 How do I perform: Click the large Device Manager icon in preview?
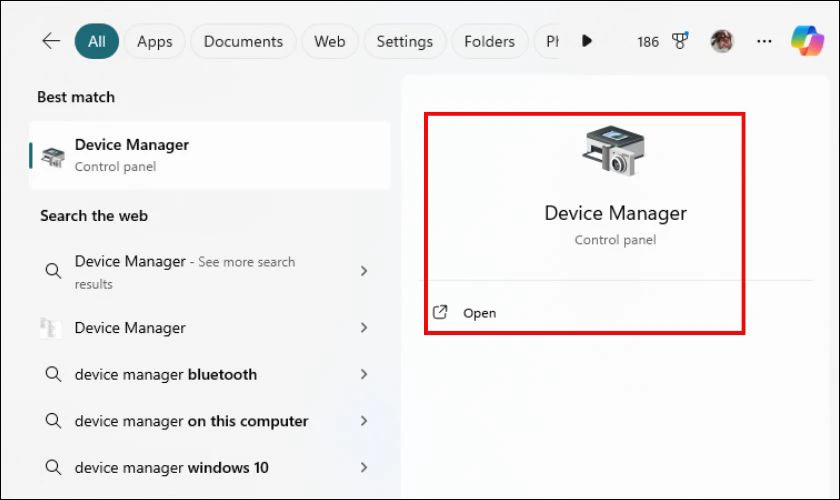614,151
